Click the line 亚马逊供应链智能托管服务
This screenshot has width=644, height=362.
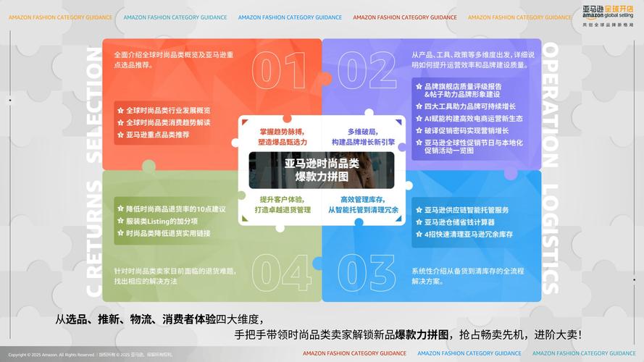(467, 210)
